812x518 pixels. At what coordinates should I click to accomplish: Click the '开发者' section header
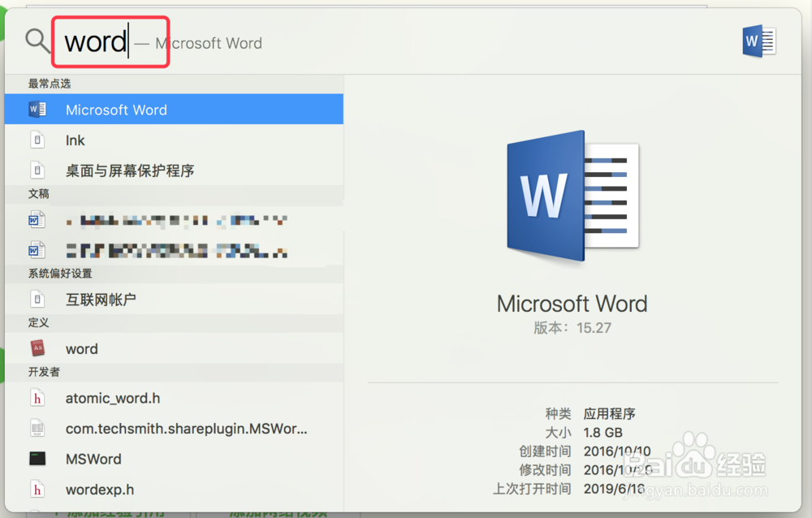(44, 371)
